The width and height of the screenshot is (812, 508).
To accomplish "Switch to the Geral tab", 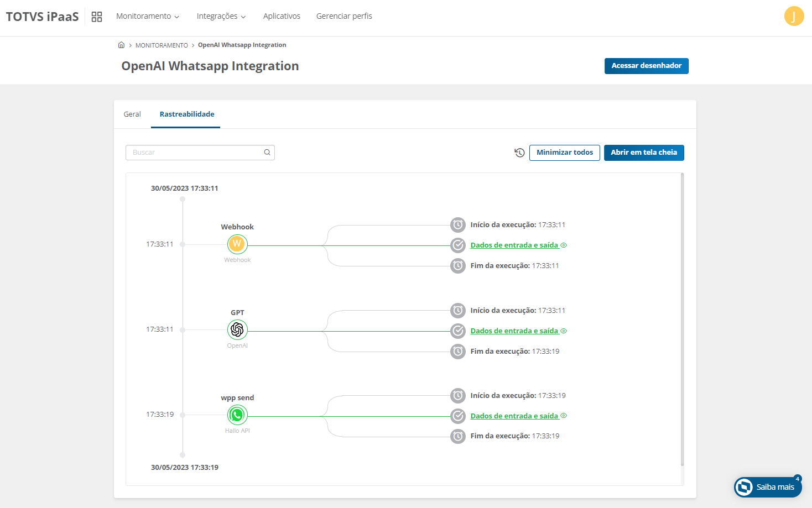I will (132, 114).
